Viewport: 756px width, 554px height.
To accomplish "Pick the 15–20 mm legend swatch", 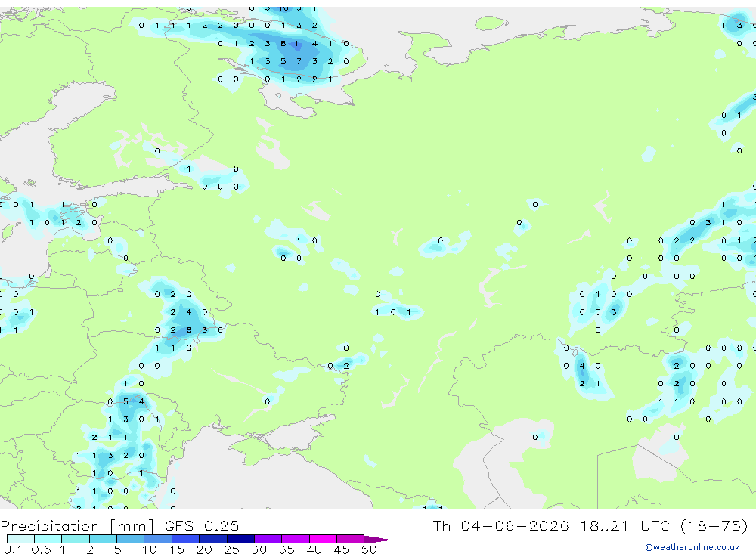I will 185,539.
